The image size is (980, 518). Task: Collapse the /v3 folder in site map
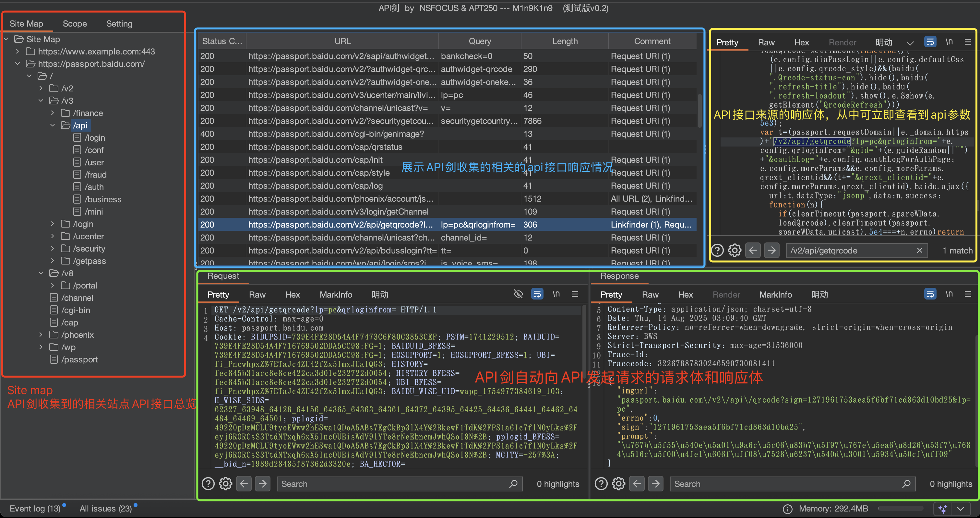pos(41,101)
